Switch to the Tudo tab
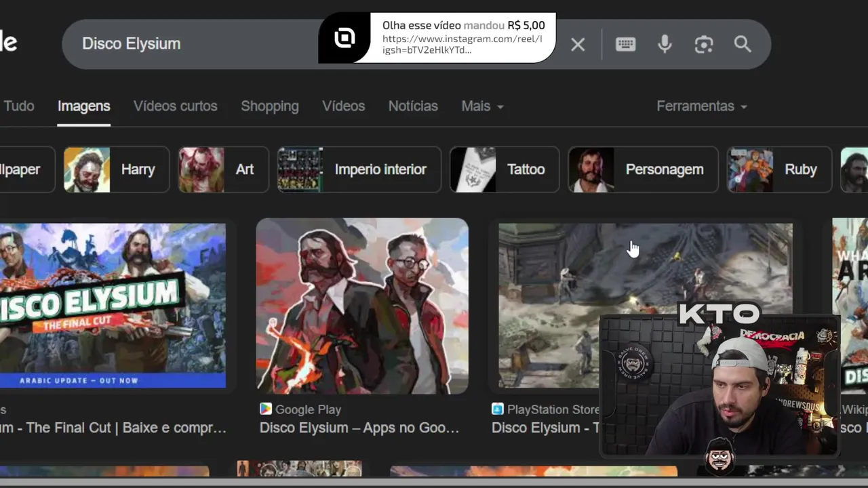The height and width of the screenshot is (488, 868). pos(19,106)
